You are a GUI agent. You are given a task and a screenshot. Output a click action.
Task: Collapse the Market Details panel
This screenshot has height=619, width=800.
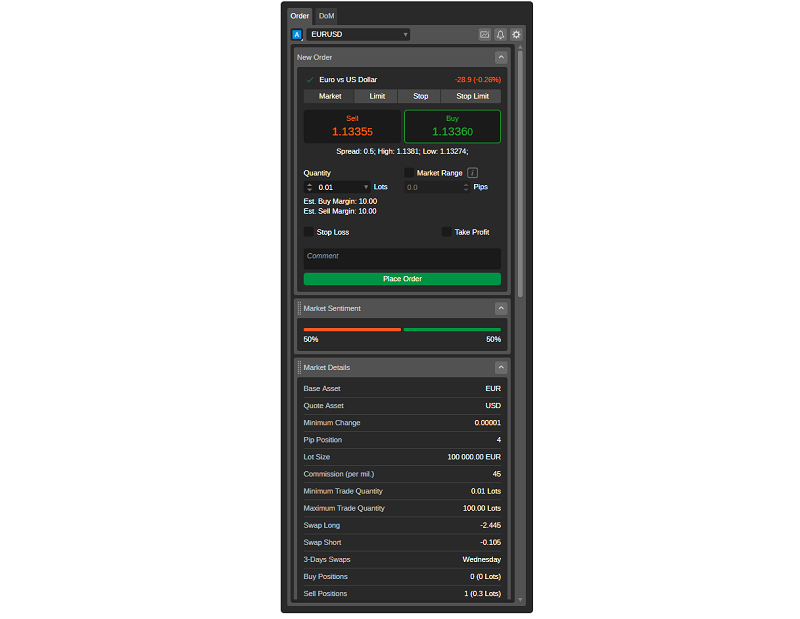click(501, 367)
